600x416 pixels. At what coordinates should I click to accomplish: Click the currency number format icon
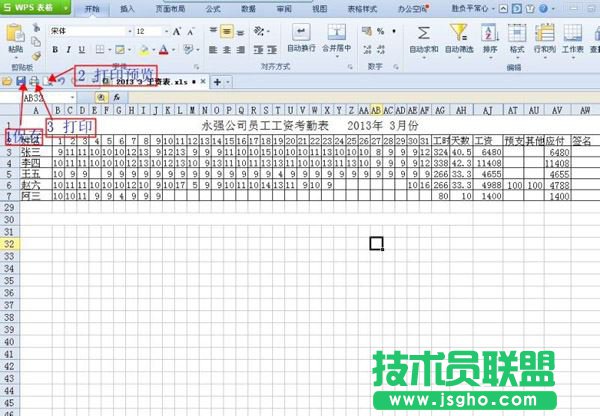[367, 31]
